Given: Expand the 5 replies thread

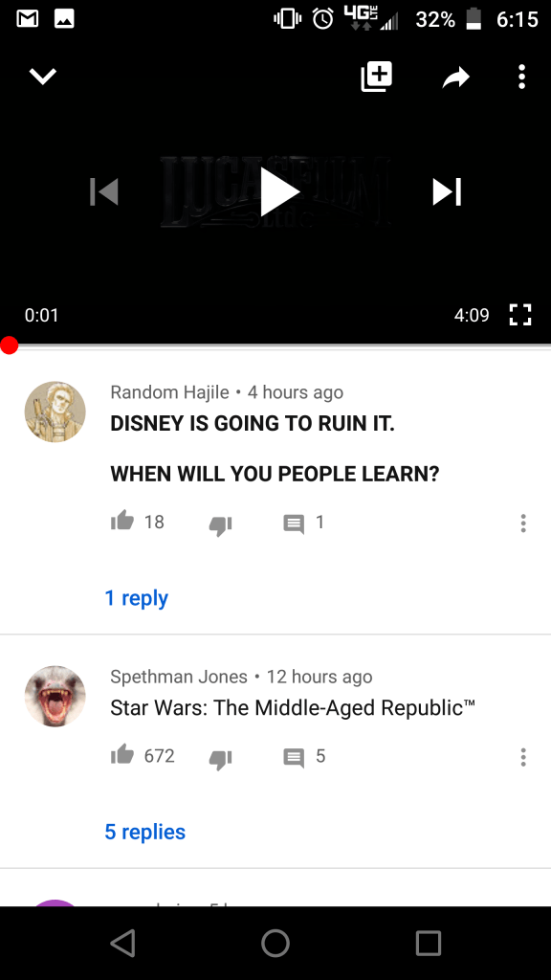Looking at the screenshot, I should pos(145,832).
